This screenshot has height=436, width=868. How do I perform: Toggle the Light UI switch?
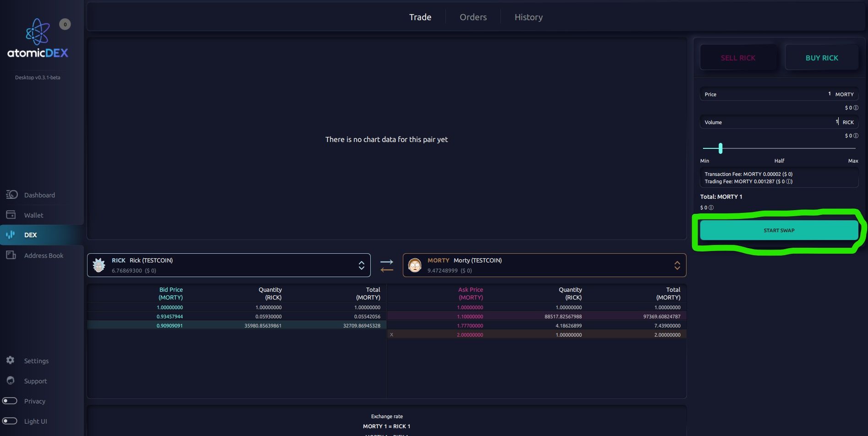coord(10,421)
